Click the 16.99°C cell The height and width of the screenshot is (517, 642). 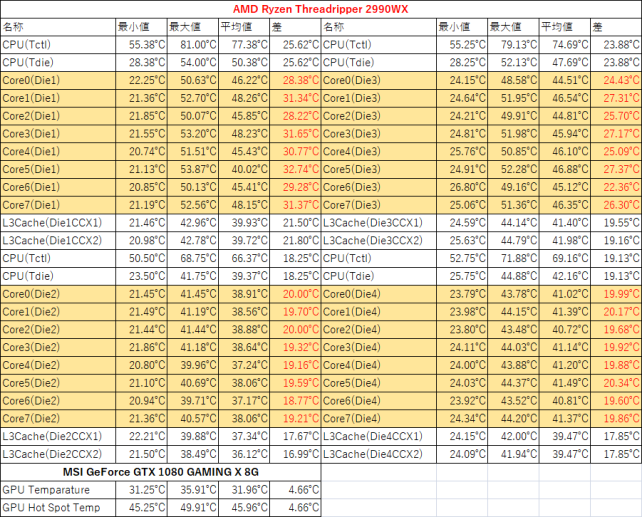click(x=296, y=454)
